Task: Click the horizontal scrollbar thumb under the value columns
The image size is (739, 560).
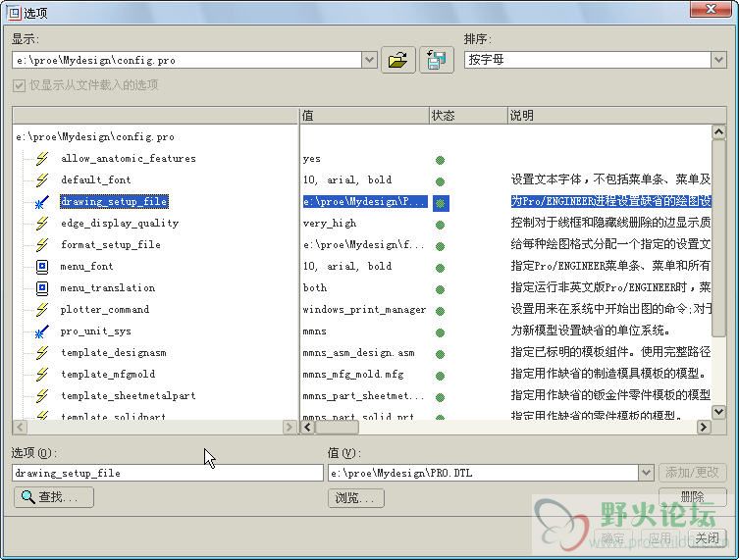Action: click(337, 428)
